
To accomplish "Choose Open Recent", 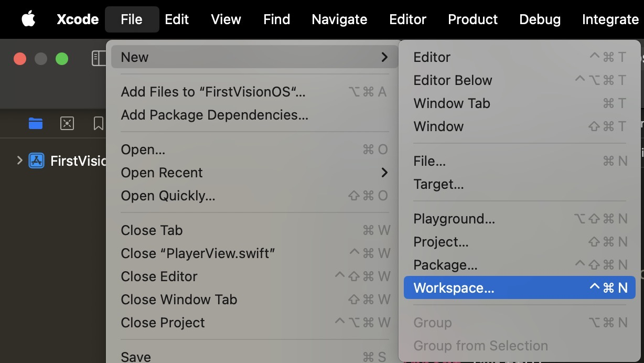I will 255,173.
